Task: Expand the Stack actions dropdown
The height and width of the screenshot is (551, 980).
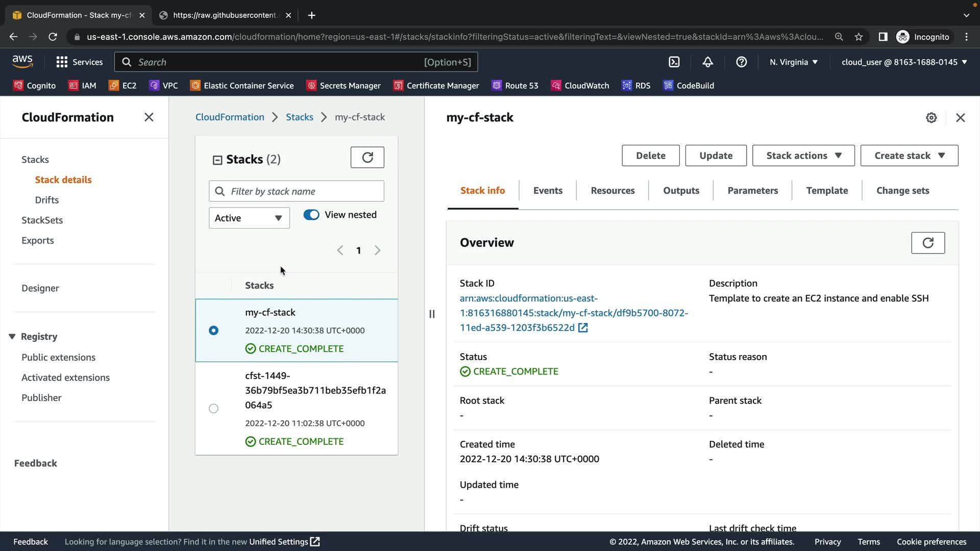Action: click(x=803, y=156)
